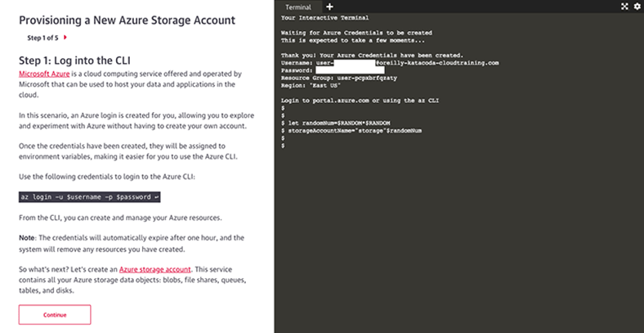Screen dimensions: 644x333
Task: Open the Microsoft Azure link
Action: tap(44, 74)
